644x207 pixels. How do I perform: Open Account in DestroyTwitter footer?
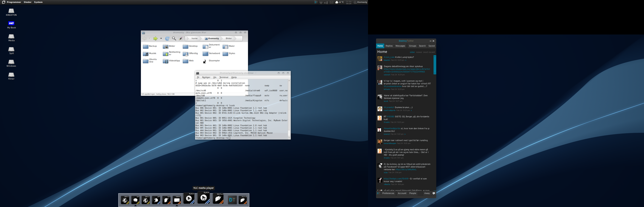click(402, 193)
